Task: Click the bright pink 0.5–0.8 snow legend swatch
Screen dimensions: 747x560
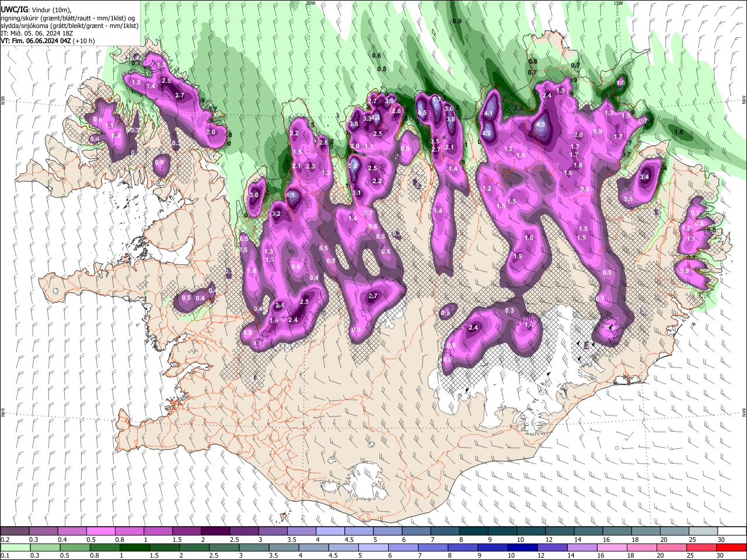Action: (x=100, y=531)
